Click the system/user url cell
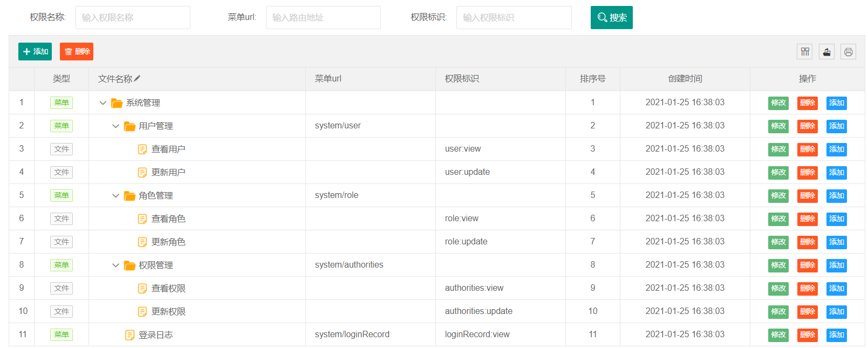Screen dimensions: 868x348 tap(370, 126)
